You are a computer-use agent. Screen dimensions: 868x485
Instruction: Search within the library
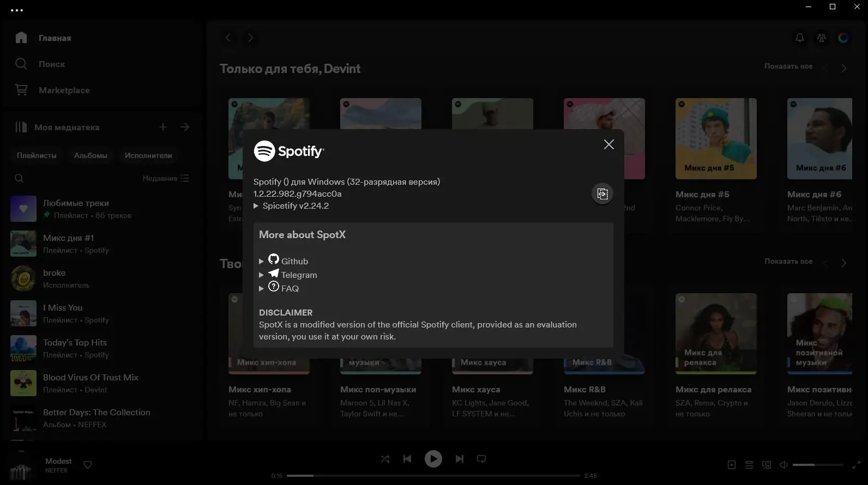click(x=19, y=178)
